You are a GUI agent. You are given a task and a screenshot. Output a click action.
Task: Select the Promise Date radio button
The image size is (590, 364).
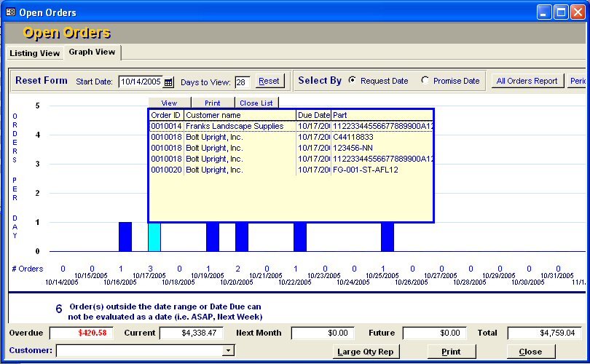425,81
